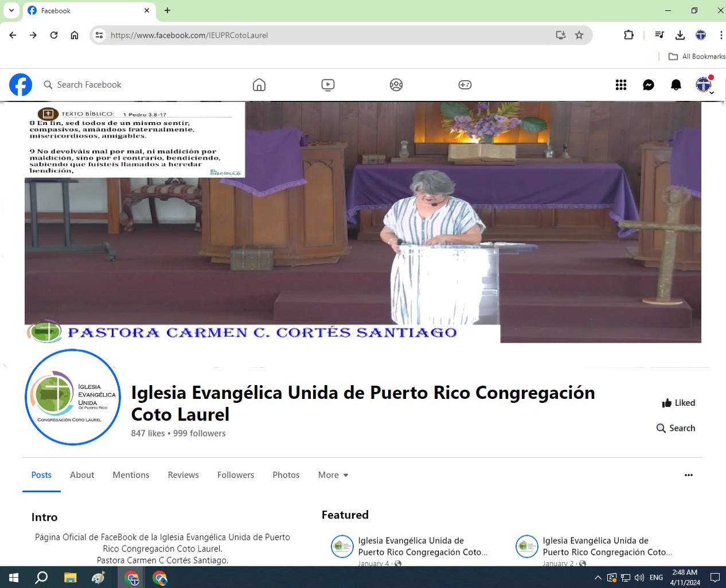Click the Featured heading
This screenshot has width=726, height=588.
coord(345,515)
